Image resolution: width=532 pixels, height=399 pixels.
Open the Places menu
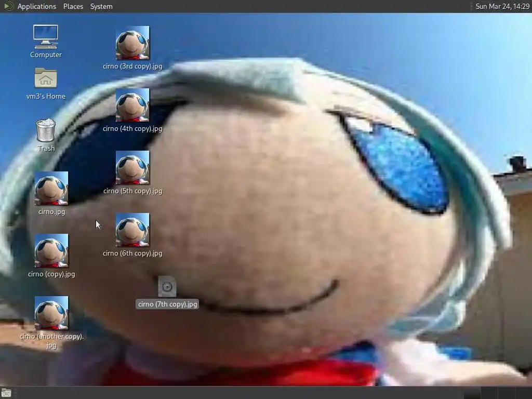[73, 6]
